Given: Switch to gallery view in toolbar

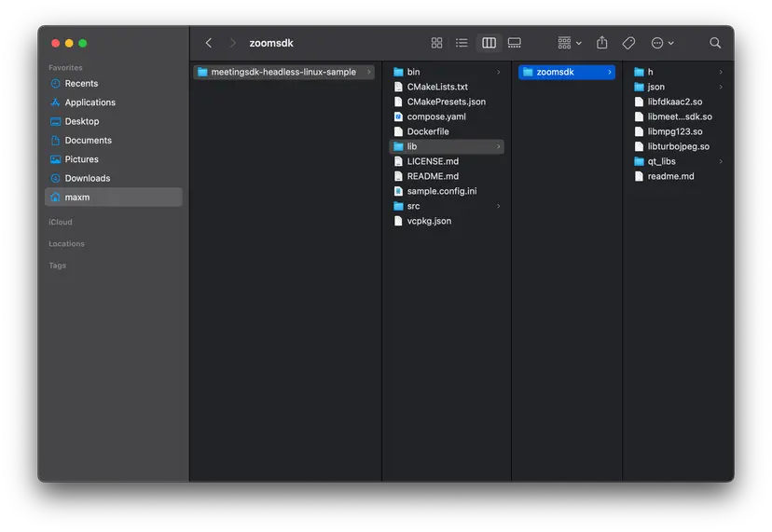Looking at the screenshot, I should point(515,43).
